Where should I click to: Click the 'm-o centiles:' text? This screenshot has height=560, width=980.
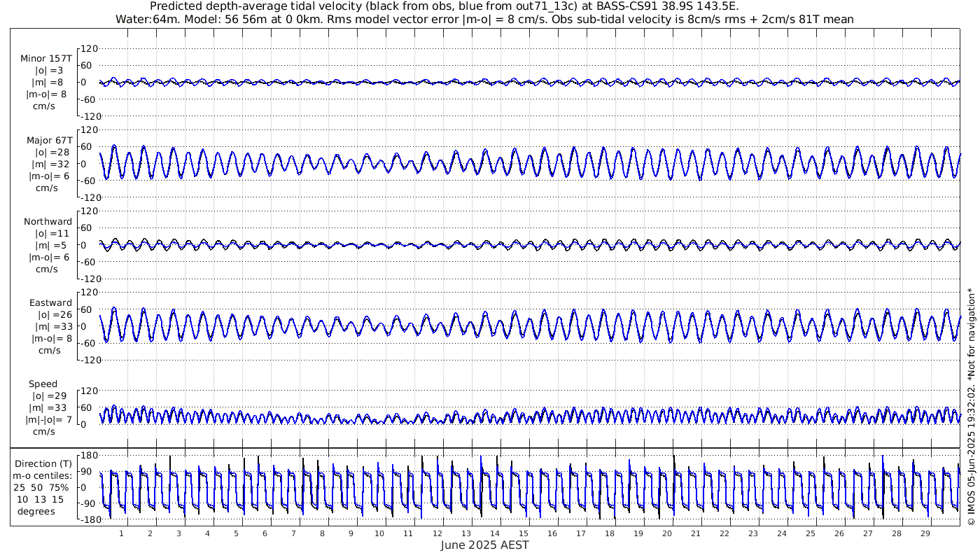click(x=43, y=476)
